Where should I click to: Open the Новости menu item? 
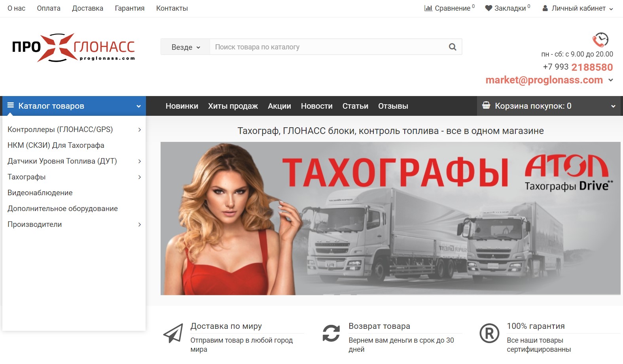(316, 106)
